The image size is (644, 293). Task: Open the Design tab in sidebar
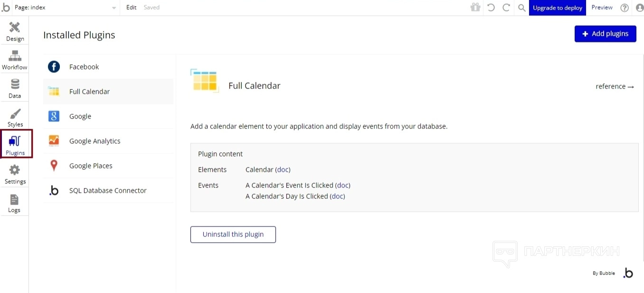click(15, 31)
